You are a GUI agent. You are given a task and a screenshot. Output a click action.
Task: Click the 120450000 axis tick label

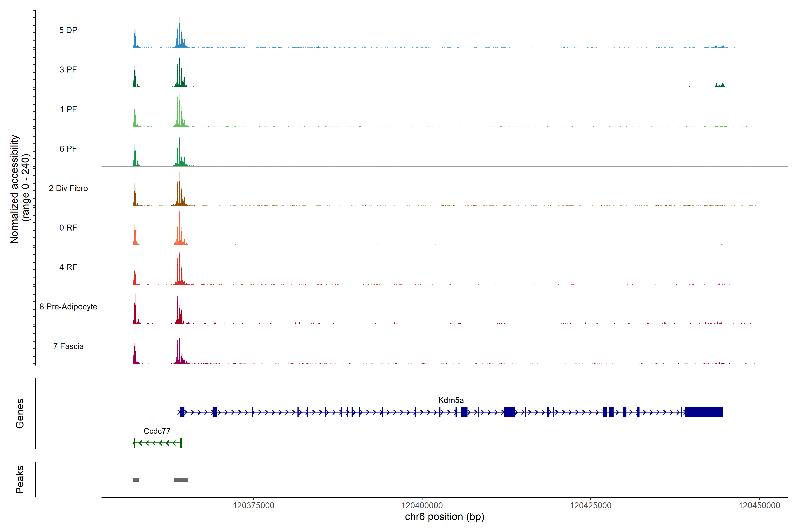tap(759, 506)
